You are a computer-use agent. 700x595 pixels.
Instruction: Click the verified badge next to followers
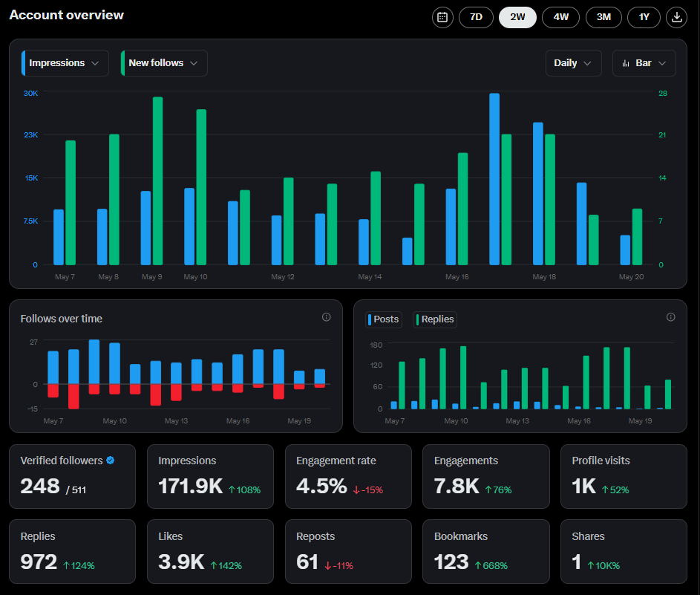click(111, 460)
